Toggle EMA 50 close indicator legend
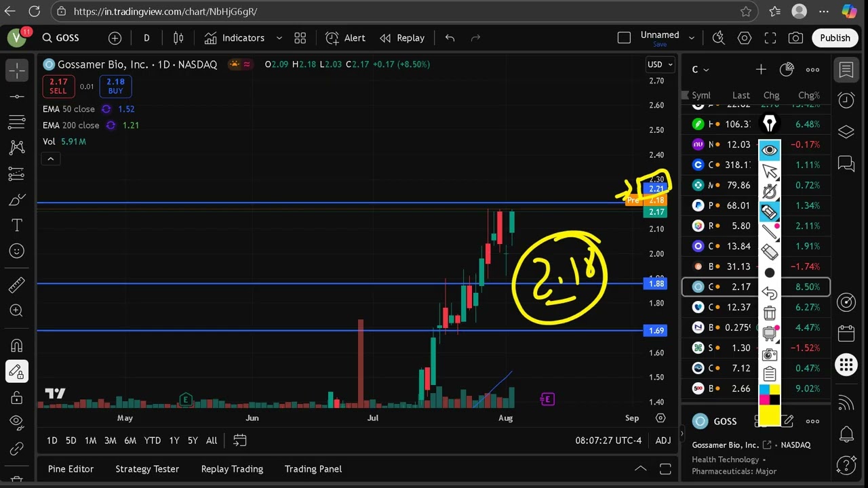 click(68, 109)
